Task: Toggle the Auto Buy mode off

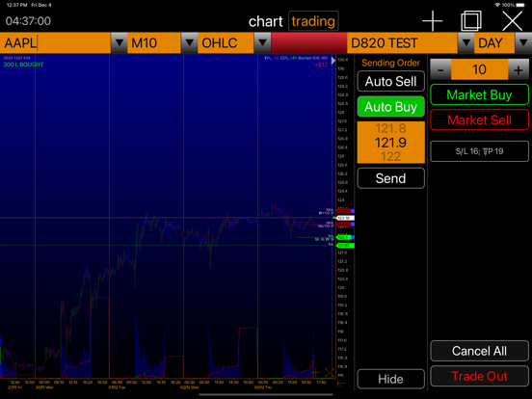Action: 390,107
